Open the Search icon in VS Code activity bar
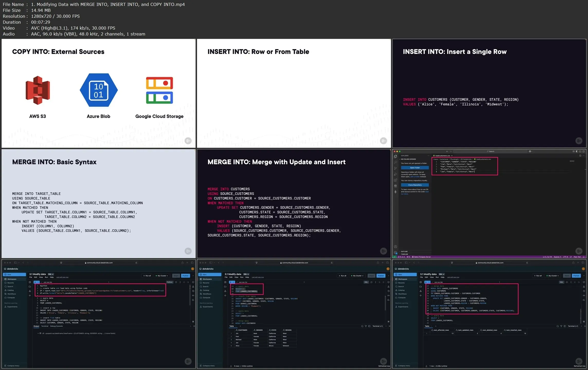 click(395, 162)
